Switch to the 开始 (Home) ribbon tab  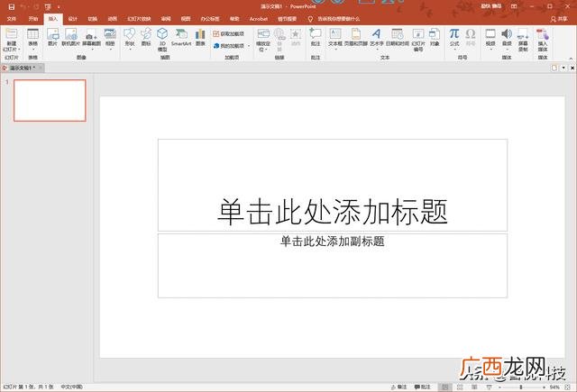(33, 19)
